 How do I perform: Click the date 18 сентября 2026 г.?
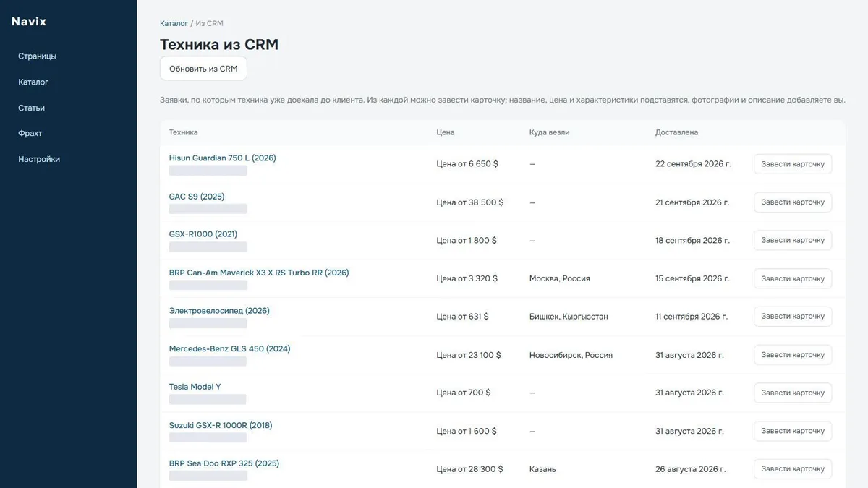click(692, 240)
